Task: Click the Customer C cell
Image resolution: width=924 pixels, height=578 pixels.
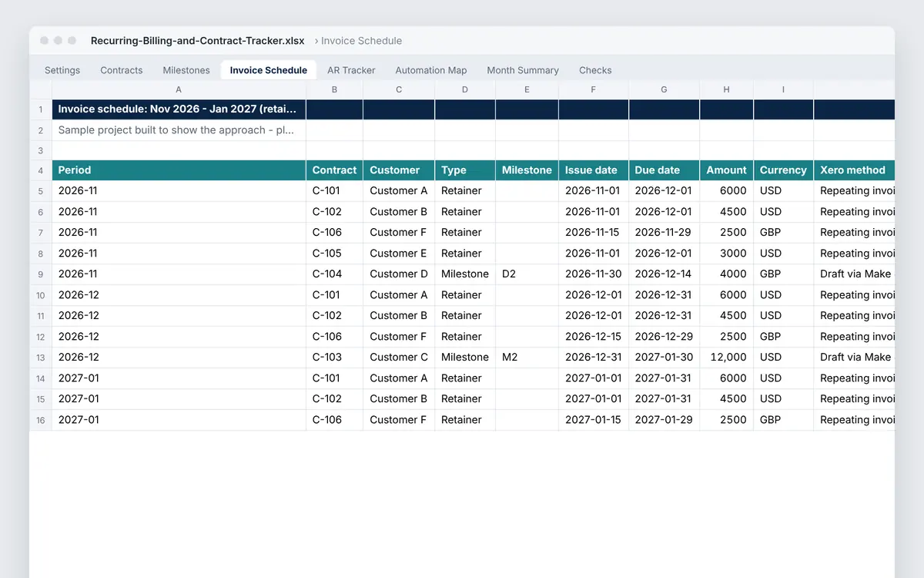Action: click(x=399, y=357)
